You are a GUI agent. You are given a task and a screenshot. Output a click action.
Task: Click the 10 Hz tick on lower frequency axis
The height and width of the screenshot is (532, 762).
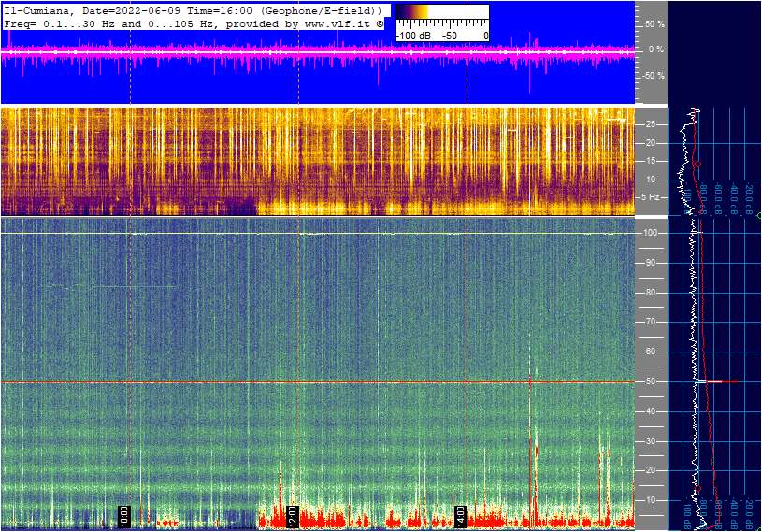[x=651, y=500]
